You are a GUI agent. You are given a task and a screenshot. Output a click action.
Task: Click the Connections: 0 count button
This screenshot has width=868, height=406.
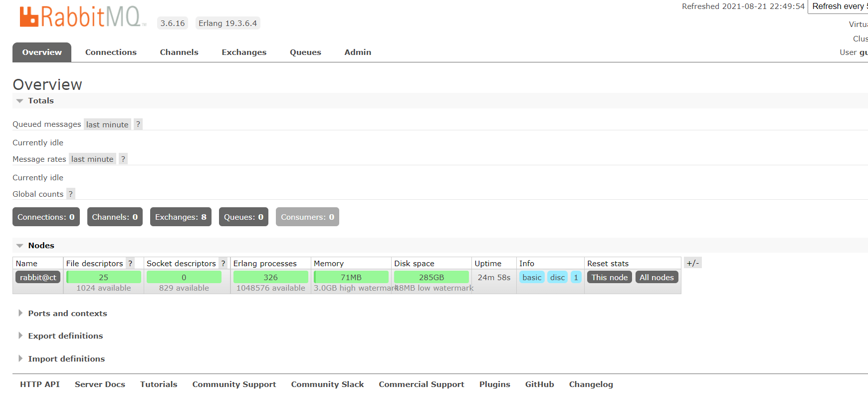(x=46, y=217)
